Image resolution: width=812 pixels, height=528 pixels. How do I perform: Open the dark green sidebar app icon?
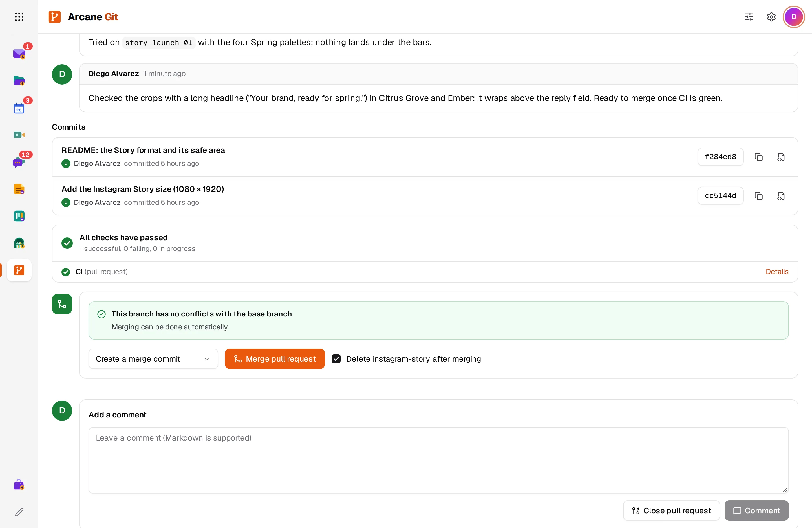point(19,243)
